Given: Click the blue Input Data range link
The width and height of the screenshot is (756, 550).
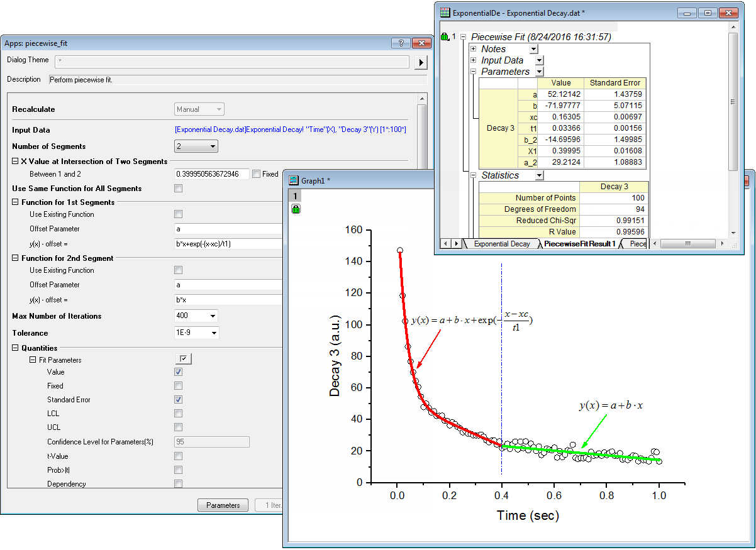Looking at the screenshot, I should coord(291,129).
